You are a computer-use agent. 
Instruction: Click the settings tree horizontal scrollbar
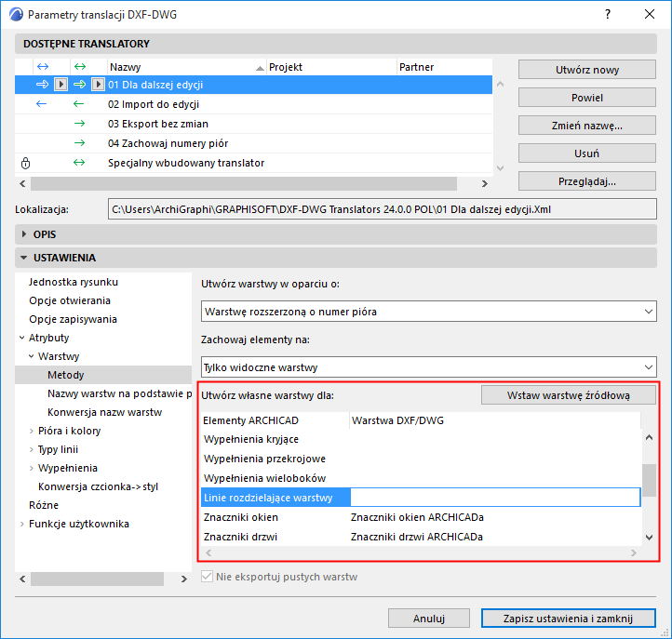(98, 579)
